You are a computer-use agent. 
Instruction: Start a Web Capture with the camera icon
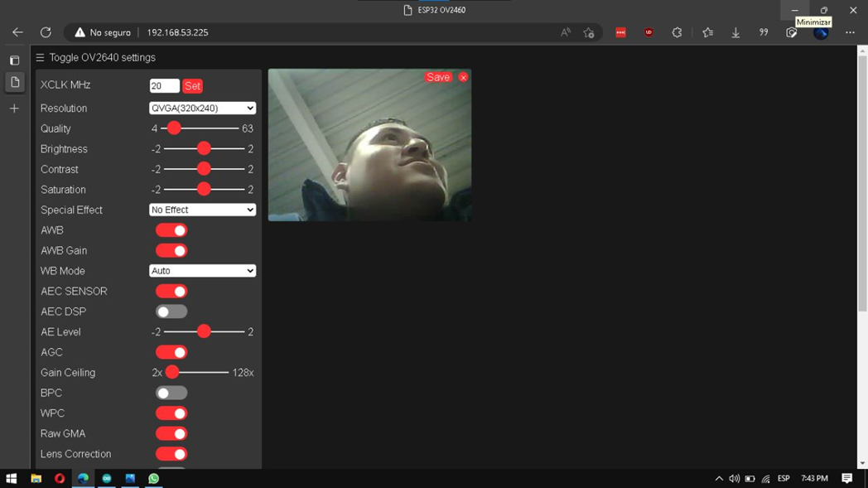(790, 32)
